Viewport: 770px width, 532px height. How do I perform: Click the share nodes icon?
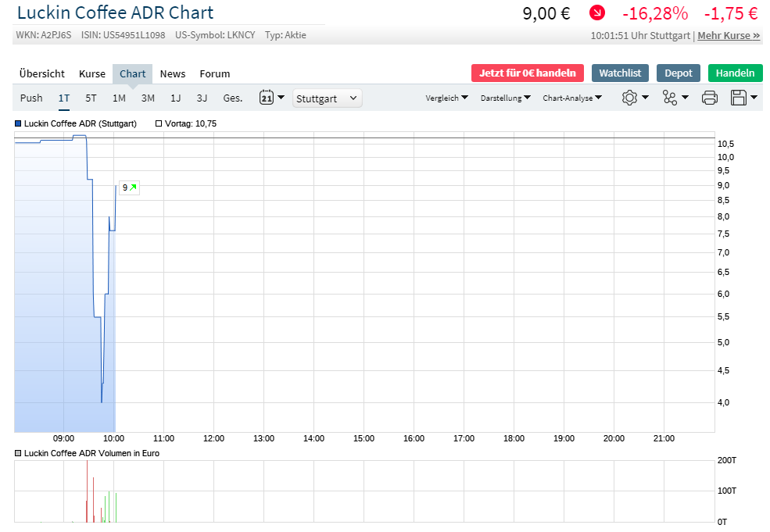click(x=669, y=98)
